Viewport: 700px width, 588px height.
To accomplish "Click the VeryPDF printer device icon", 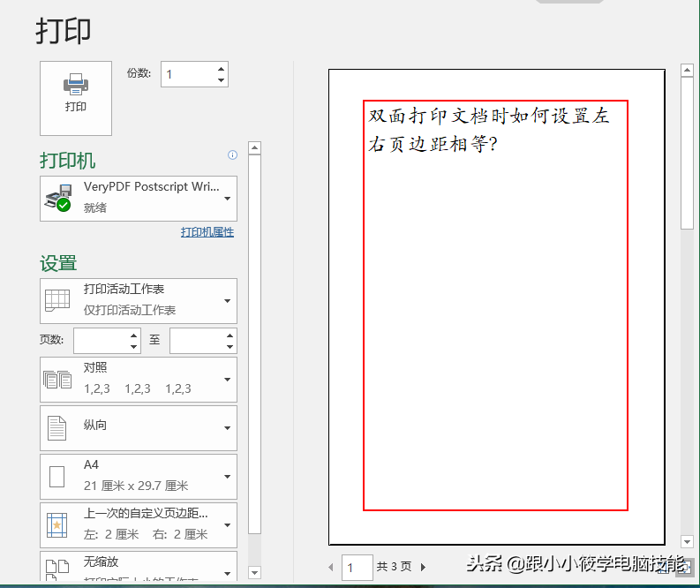I will tap(58, 198).
